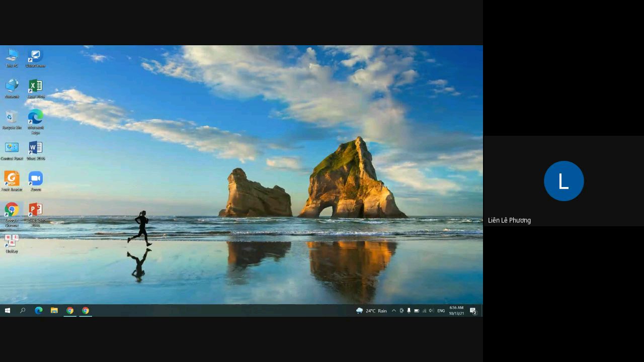This screenshot has height=362, width=644.
Task: Expand the hidden system tray icons chevron
Action: coord(393,311)
